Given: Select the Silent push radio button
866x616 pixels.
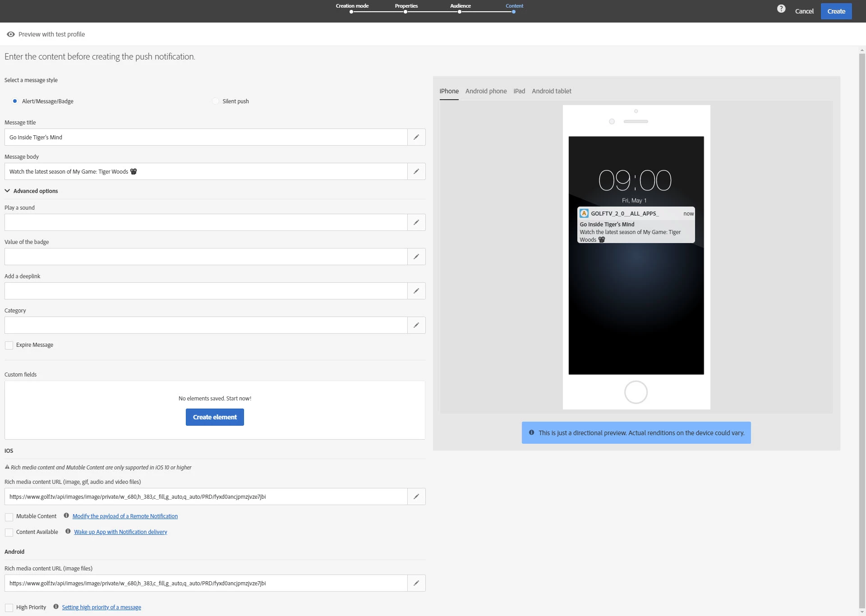Looking at the screenshot, I should pyautogui.click(x=216, y=101).
